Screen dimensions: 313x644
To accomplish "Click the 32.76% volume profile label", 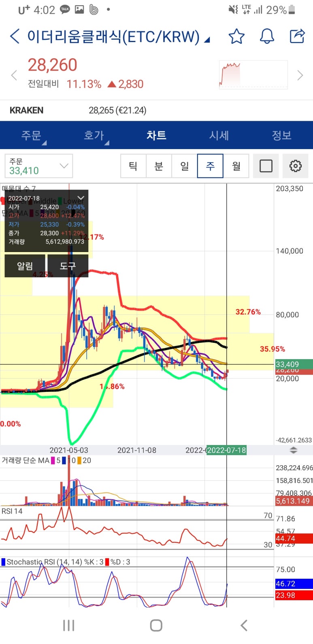I will 248,312.
